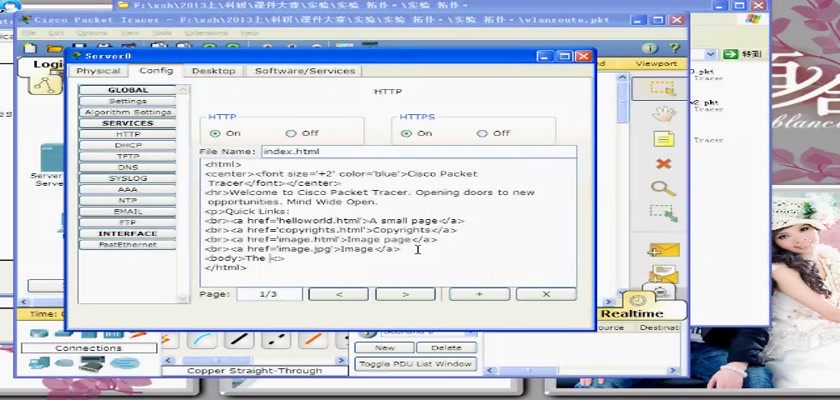
Task: Switch to the Desktop tab
Action: coord(213,71)
